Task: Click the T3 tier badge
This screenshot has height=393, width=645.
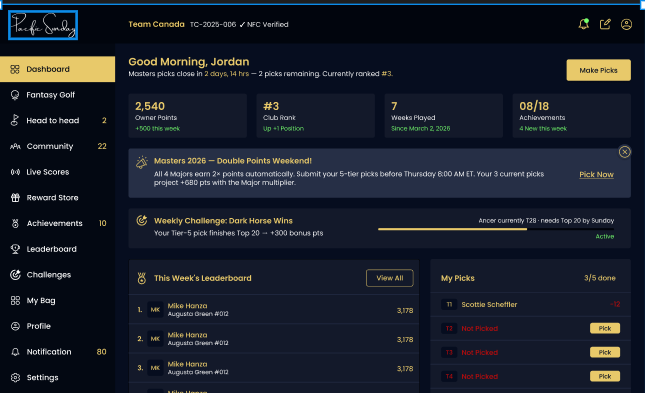Action: click(449, 352)
